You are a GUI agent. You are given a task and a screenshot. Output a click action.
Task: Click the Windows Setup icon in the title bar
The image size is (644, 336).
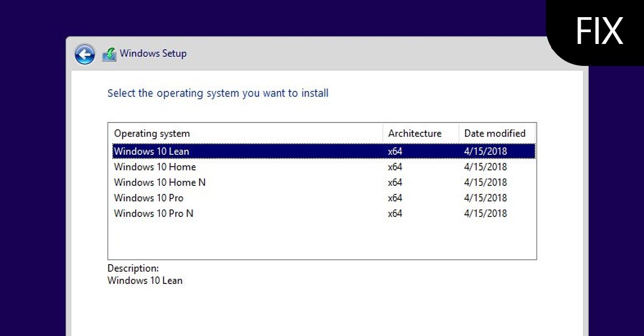click(109, 53)
